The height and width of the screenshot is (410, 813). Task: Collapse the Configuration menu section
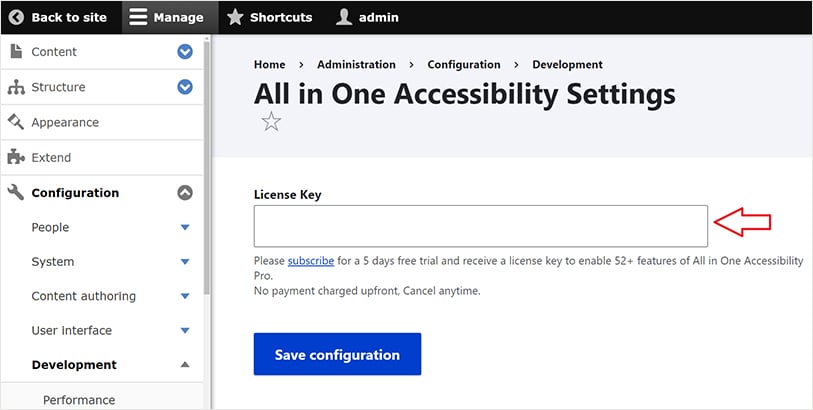[x=184, y=193]
